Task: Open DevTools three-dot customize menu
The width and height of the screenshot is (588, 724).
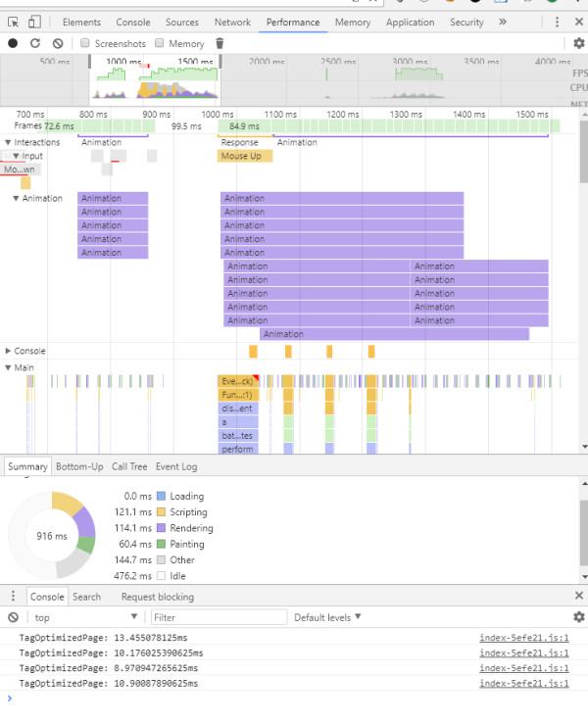Action: click(557, 23)
